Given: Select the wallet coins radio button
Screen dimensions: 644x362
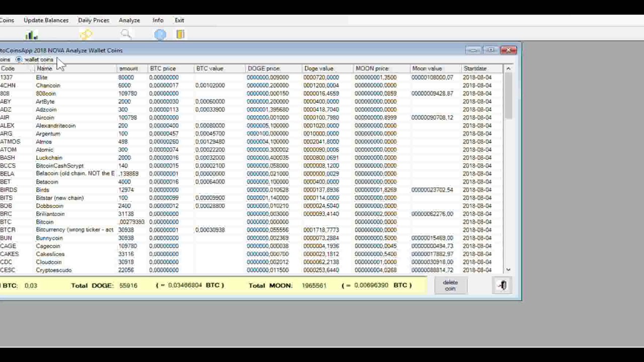Looking at the screenshot, I should pos(19,59).
